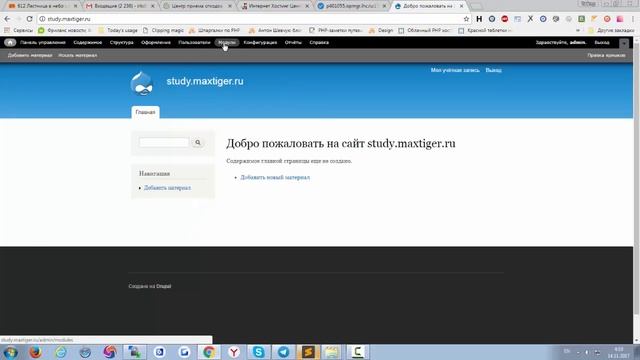This screenshot has width=640, height=360.
Task: Click Выход in the admin toolbar
Action: tap(602, 42)
